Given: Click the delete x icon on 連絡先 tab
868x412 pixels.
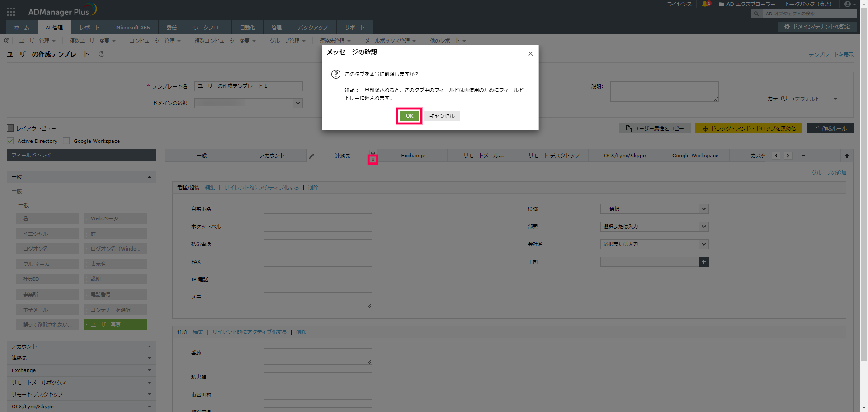Looking at the screenshot, I should pos(373,160).
